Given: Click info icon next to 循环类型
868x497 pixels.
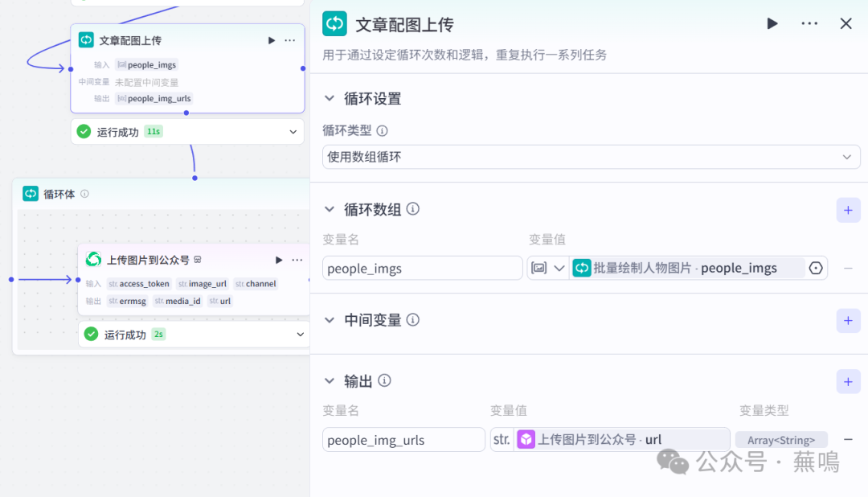Looking at the screenshot, I should coord(383,130).
